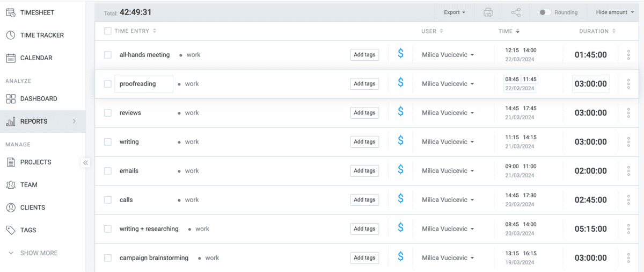Click the printer icon in the toolbar
Viewport: 644px width, 272px height.
click(488, 12)
